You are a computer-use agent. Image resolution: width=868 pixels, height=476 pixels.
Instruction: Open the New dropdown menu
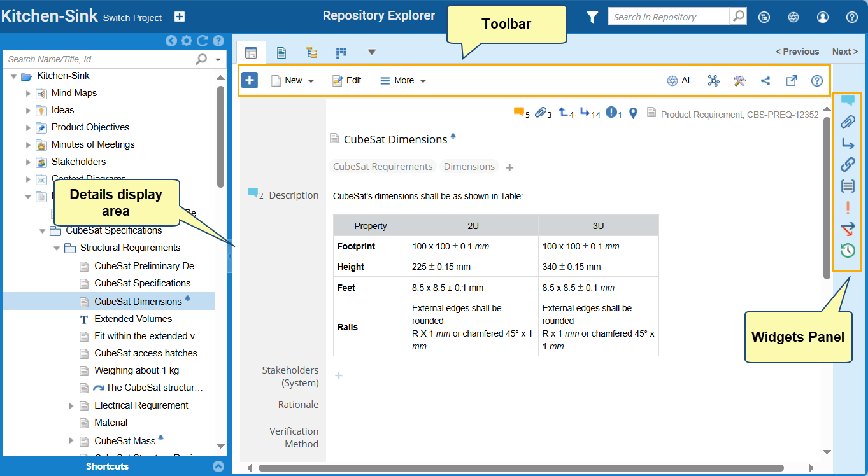(293, 81)
